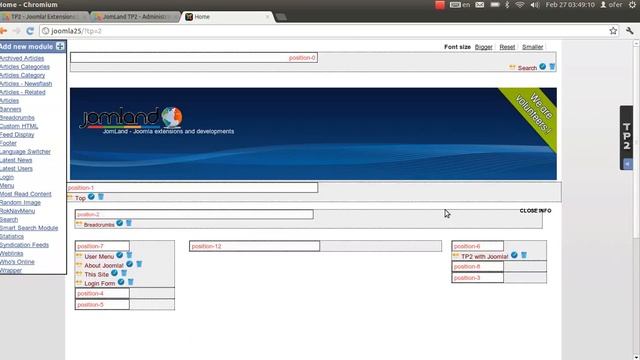This screenshot has height=360, width=640.
Task: Open the system volume indicator
Action: click(x=535, y=5)
